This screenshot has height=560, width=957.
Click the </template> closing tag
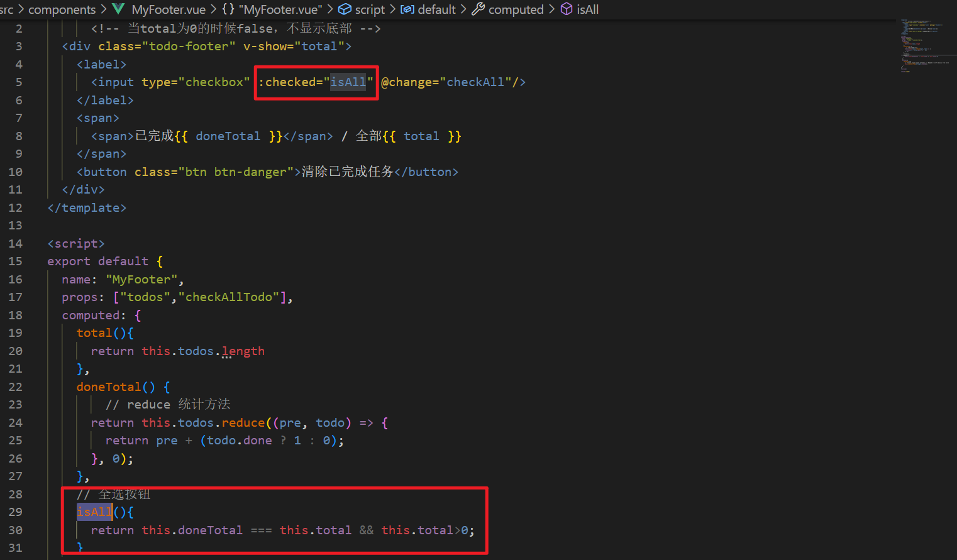click(87, 208)
